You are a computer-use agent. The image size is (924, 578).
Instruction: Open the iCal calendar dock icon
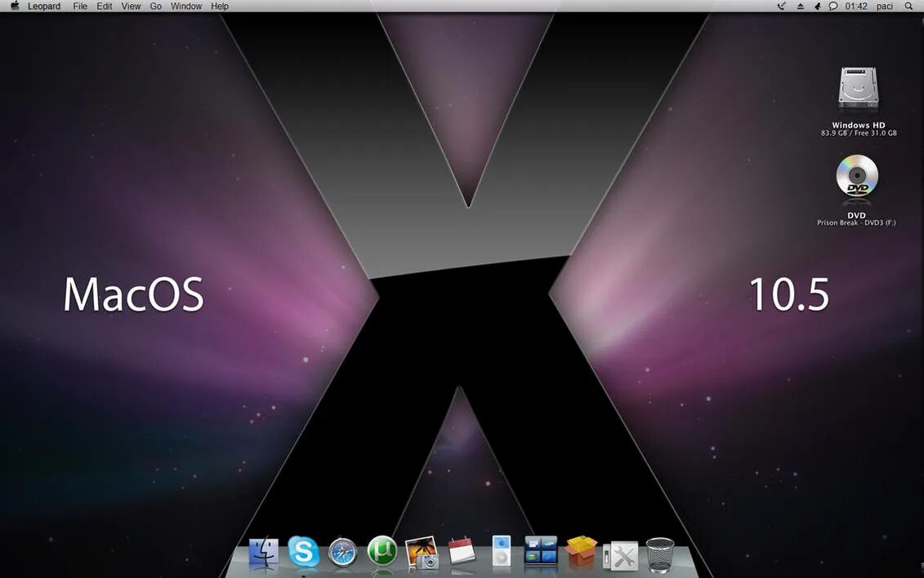(462, 551)
